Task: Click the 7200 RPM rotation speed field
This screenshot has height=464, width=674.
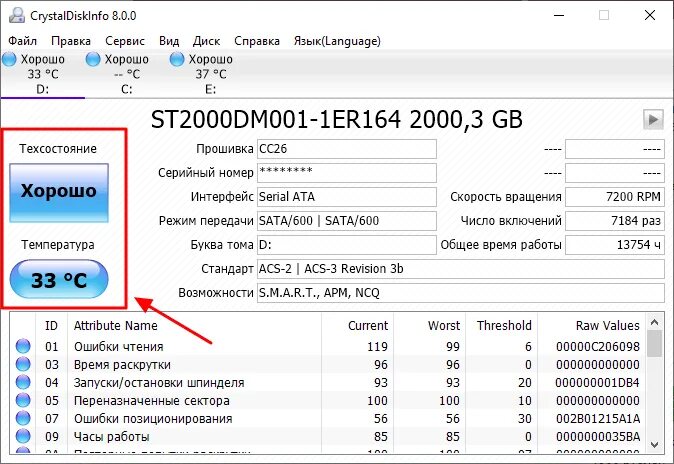Action: pyautogui.click(x=615, y=197)
